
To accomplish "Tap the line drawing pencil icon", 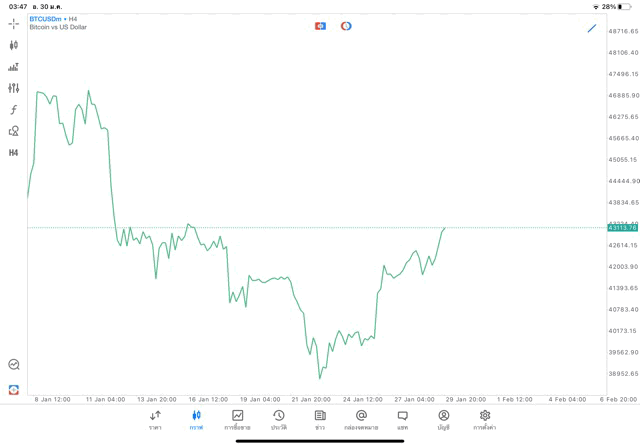I will [x=592, y=29].
